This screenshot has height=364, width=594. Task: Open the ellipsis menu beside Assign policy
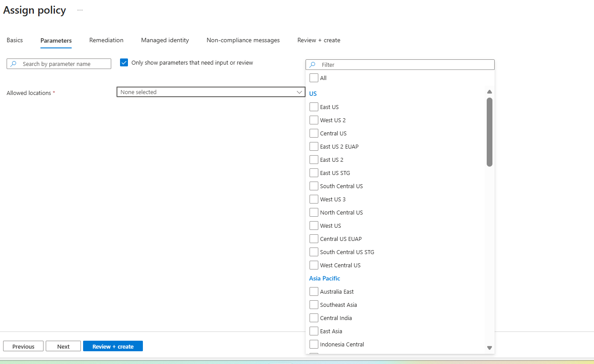(80, 10)
